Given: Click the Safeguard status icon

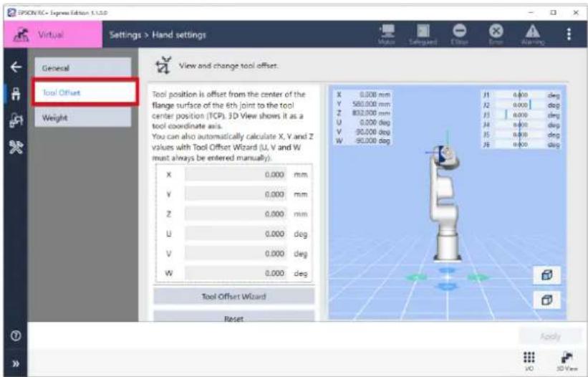Looking at the screenshot, I should [x=423, y=34].
